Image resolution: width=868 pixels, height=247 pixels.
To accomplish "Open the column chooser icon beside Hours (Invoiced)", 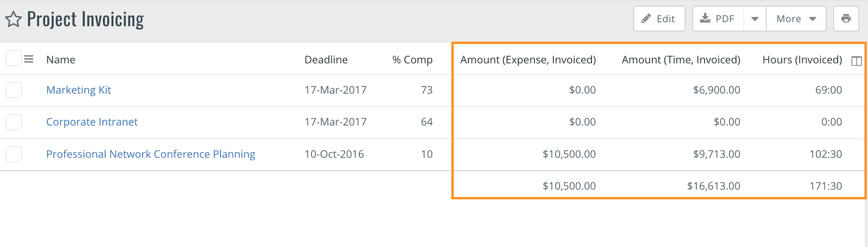I will tap(857, 61).
